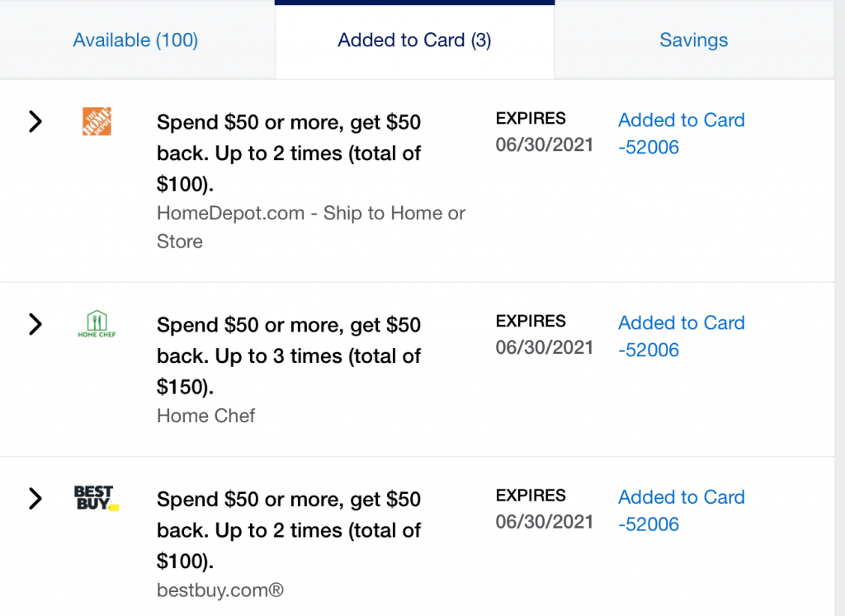Switch to the Available tab
This screenshot has width=845, height=616.
tap(135, 40)
